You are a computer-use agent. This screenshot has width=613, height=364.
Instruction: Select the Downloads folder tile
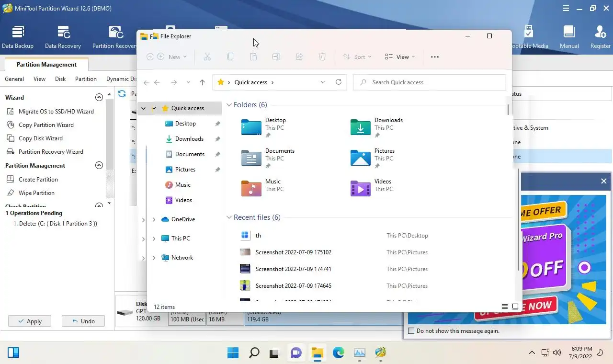coord(376,128)
